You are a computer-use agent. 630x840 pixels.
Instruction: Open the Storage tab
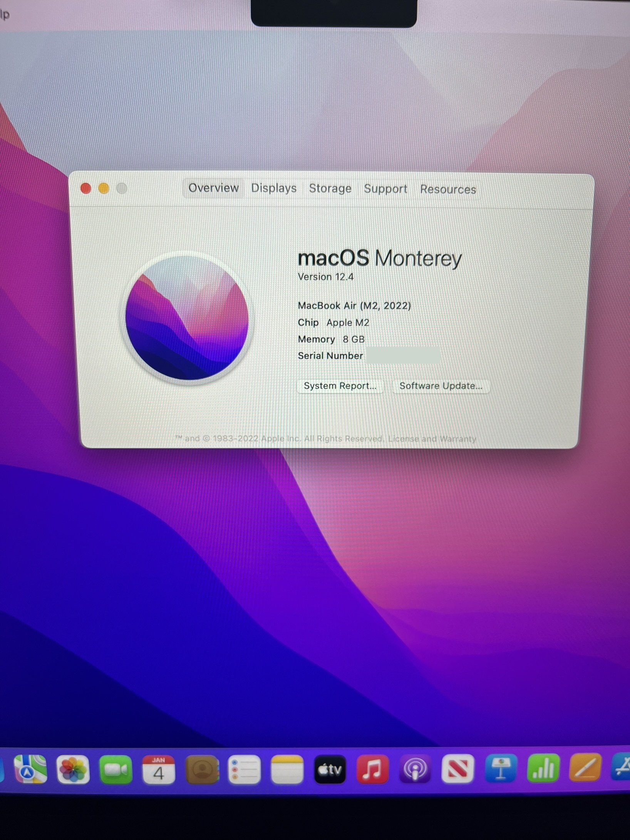pos(330,188)
